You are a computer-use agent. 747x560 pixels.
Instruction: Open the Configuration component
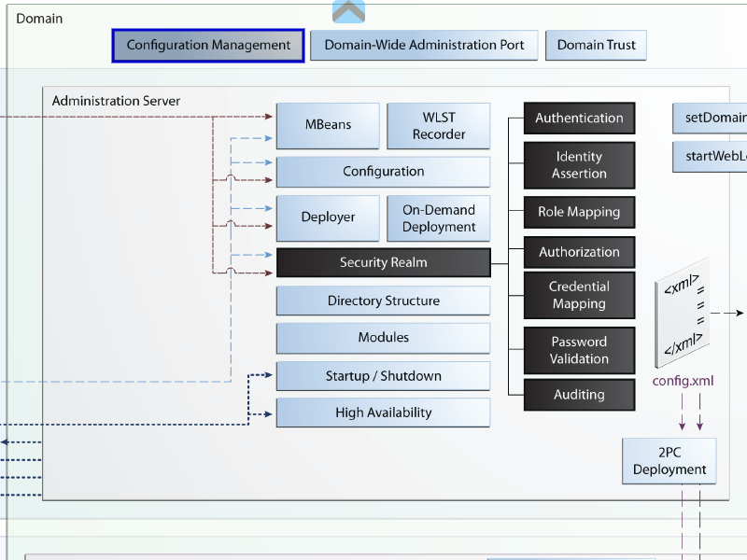[x=384, y=172]
